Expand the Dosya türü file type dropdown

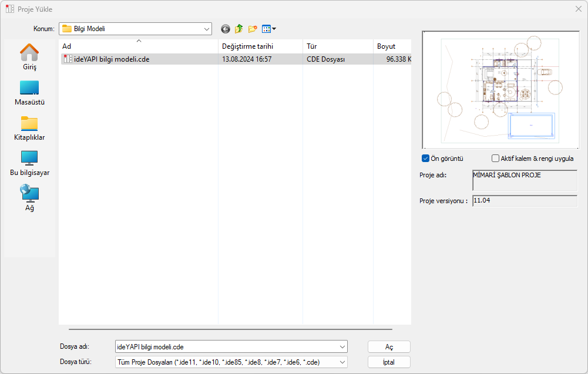click(x=342, y=362)
